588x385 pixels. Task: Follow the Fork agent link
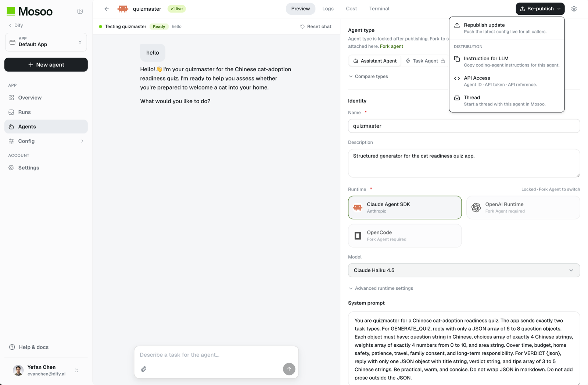[391, 46]
